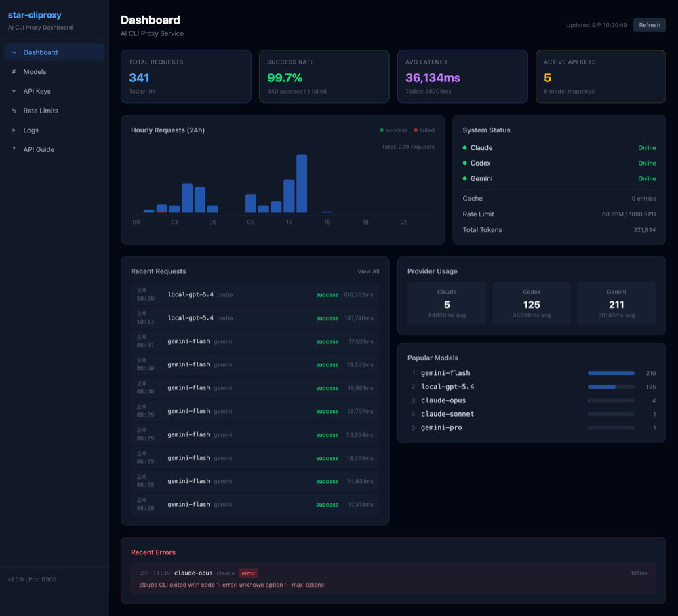Click the 14,831ms gemini-flash request row

(x=255, y=481)
